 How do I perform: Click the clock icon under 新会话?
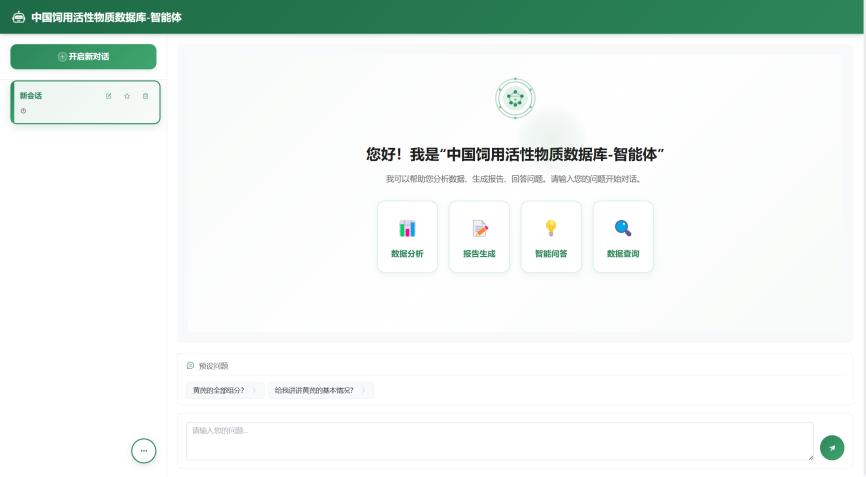tap(23, 110)
